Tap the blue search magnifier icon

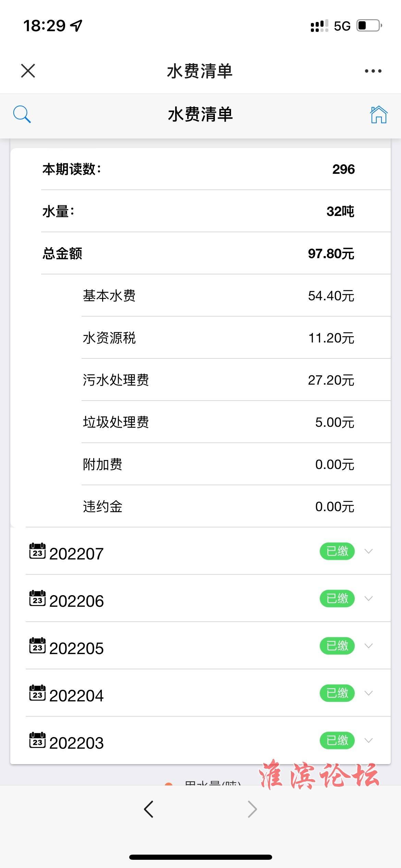click(x=22, y=114)
